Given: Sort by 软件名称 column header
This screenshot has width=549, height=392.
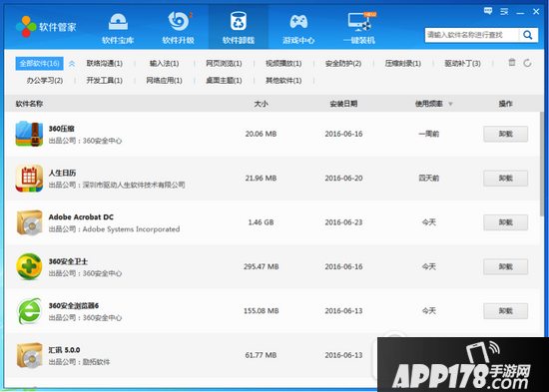Looking at the screenshot, I should point(29,104).
